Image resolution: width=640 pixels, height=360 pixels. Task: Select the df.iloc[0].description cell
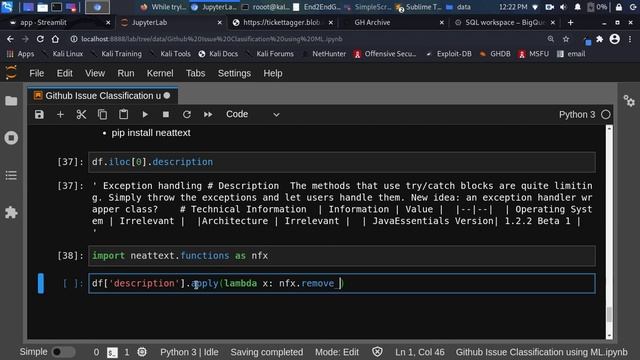pyautogui.click(x=342, y=162)
